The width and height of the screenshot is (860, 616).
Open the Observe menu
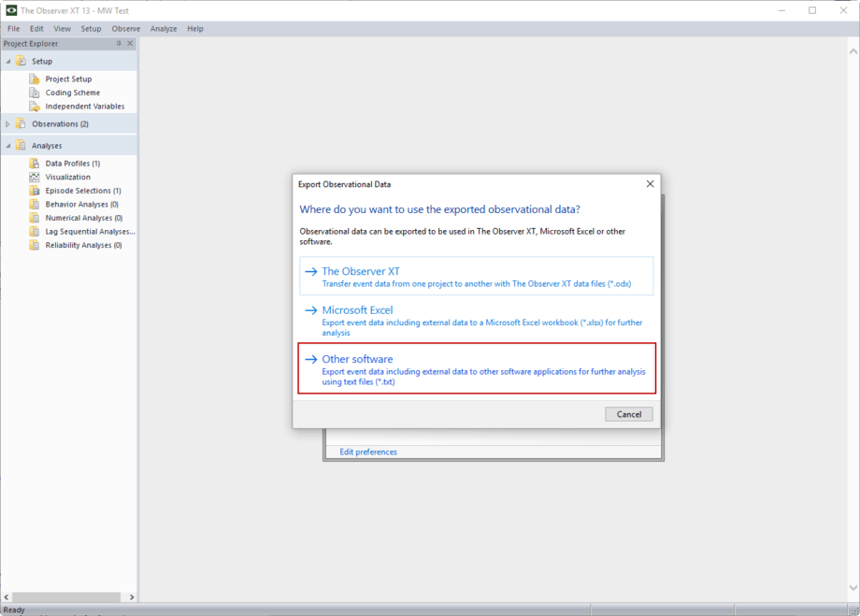(125, 29)
